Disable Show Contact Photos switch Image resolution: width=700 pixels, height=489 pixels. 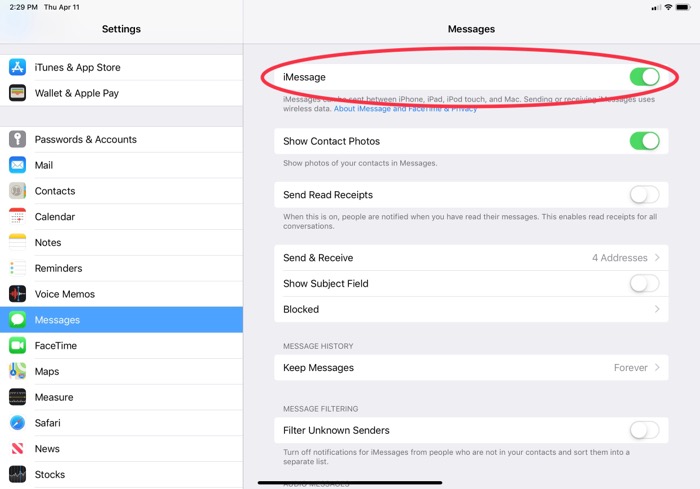[x=644, y=141]
